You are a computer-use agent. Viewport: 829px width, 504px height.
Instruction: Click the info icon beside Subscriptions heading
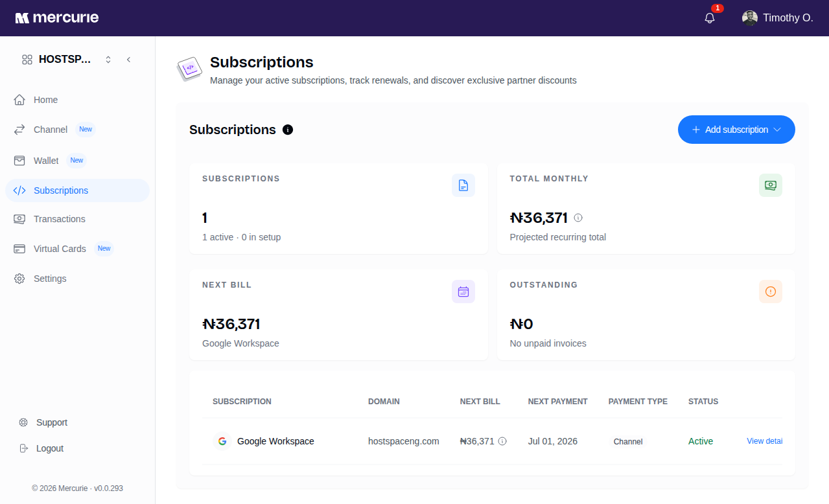(288, 130)
